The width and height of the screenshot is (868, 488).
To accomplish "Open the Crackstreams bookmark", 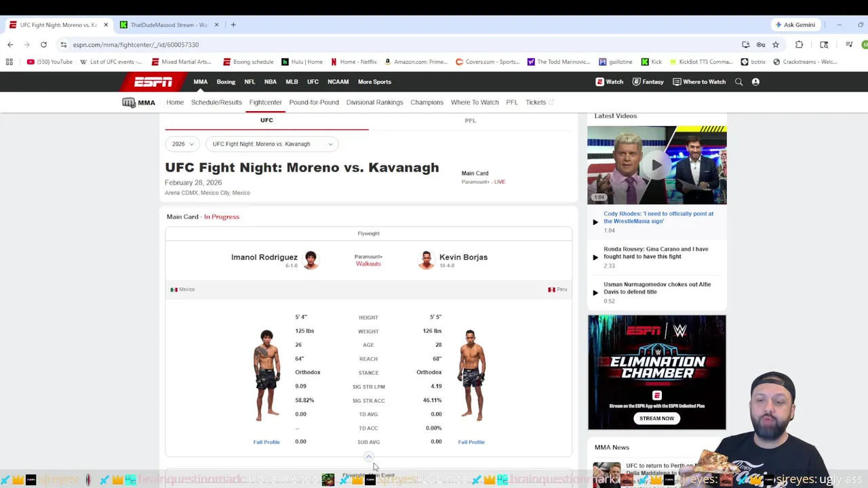I will pyautogui.click(x=805, y=62).
